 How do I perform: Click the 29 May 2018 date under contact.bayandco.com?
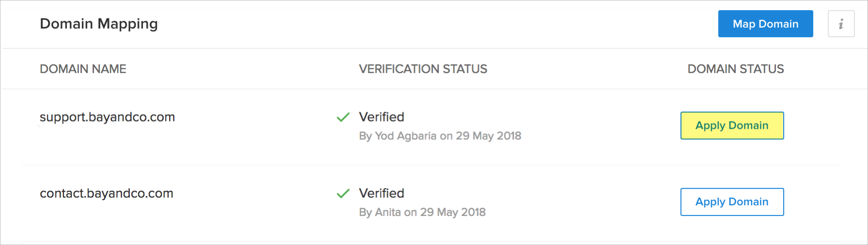[453, 213]
